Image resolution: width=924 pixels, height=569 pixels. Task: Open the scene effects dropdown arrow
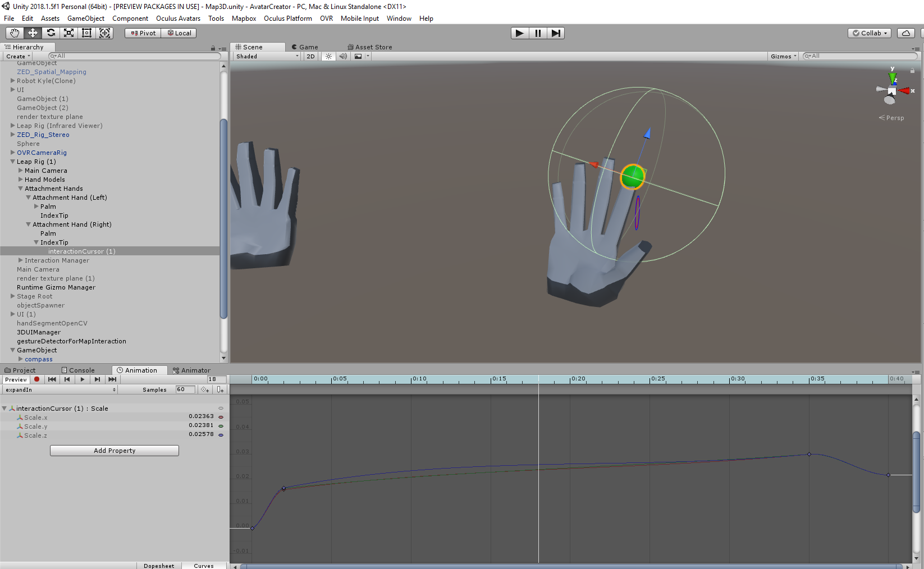tap(368, 56)
